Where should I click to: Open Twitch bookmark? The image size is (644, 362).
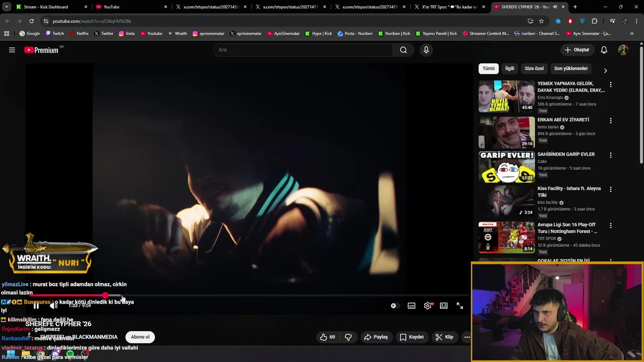[x=55, y=34]
